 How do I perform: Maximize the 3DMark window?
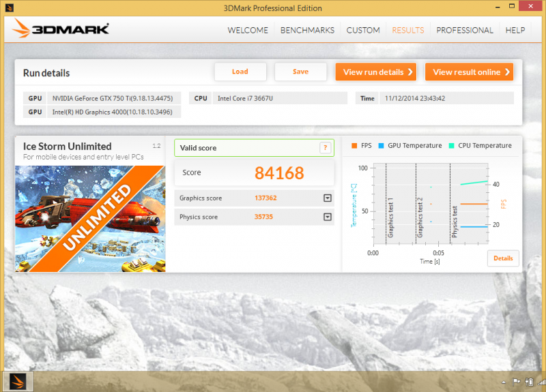[x=511, y=6]
